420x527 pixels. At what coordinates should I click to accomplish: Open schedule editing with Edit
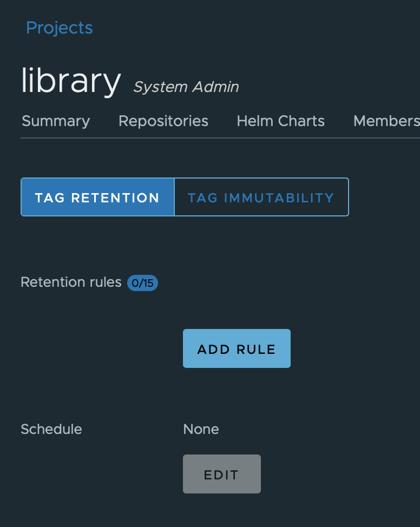click(221, 474)
